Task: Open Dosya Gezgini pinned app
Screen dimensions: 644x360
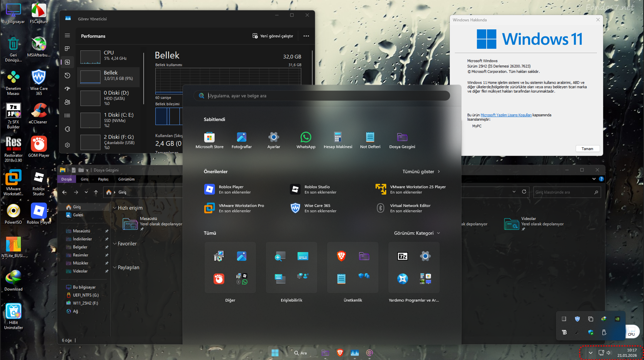Action: (402, 140)
